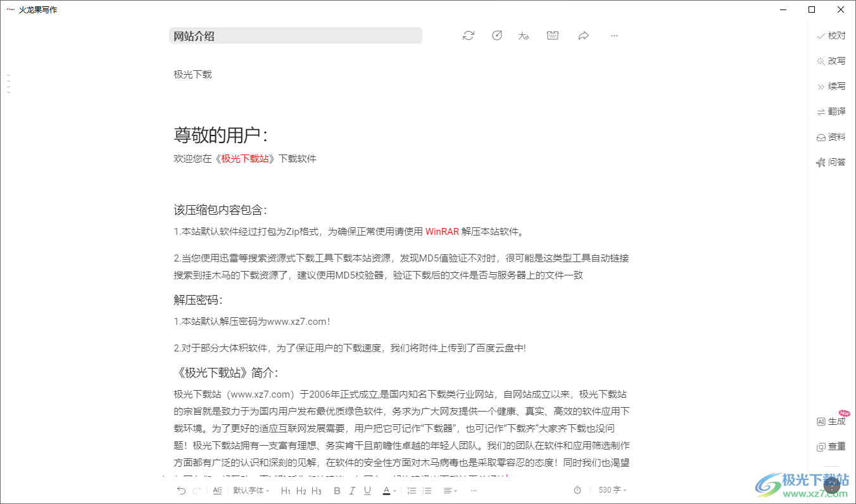
Task: Click the outline handle on left edge
Action: pyautogui.click(x=8, y=84)
